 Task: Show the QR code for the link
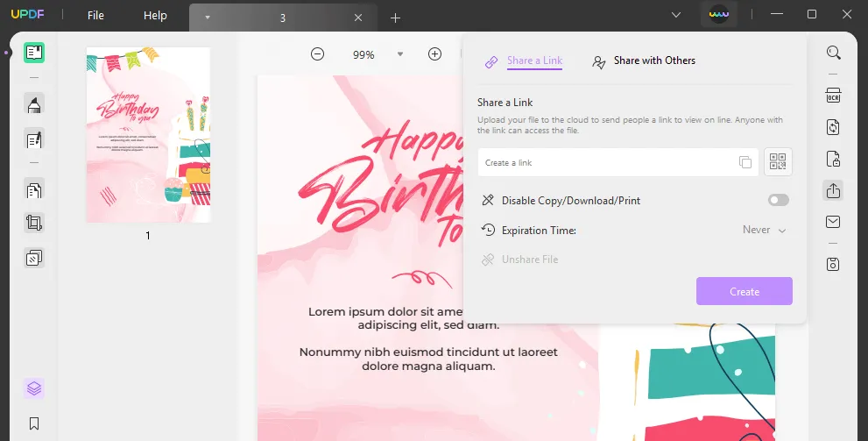pyautogui.click(x=778, y=162)
